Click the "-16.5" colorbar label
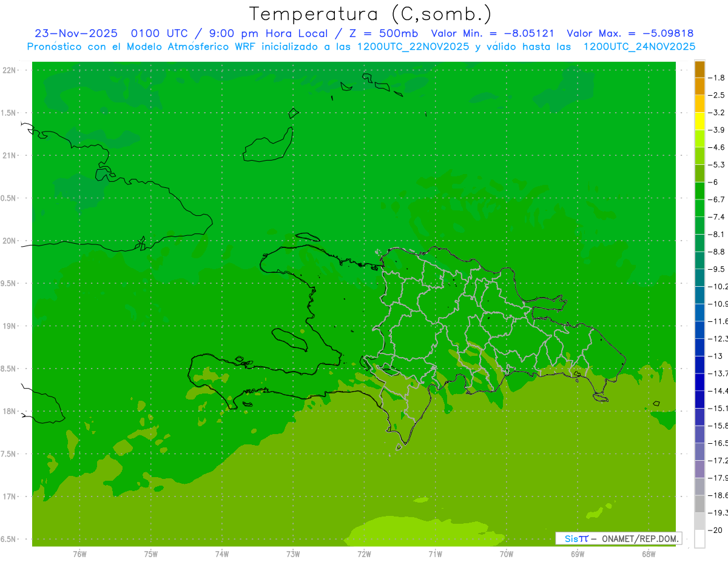728x562 pixels. [720, 443]
